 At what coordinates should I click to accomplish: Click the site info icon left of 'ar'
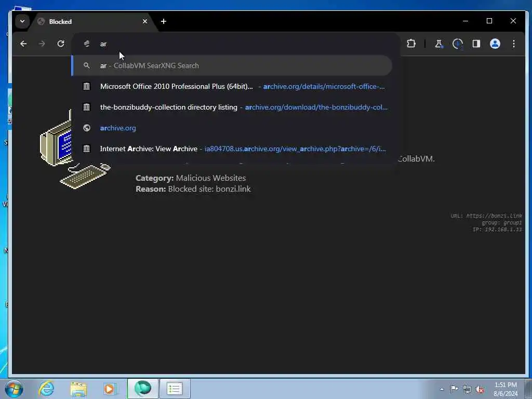point(87,44)
